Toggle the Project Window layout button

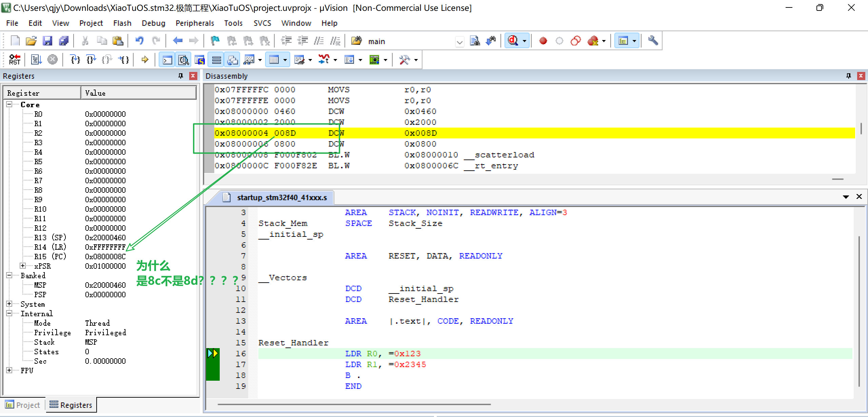click(x=623, y=41)
